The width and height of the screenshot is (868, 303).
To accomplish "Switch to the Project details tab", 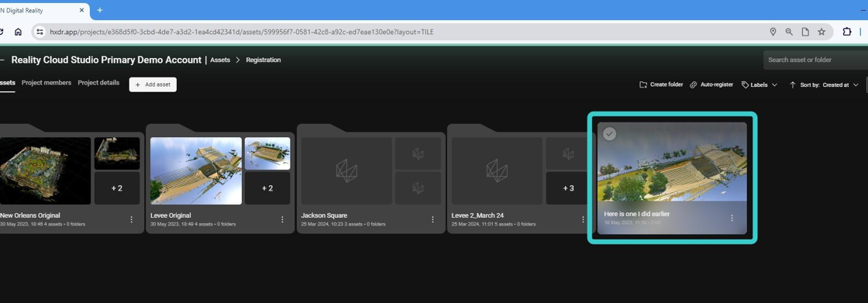I will [98, 83].
